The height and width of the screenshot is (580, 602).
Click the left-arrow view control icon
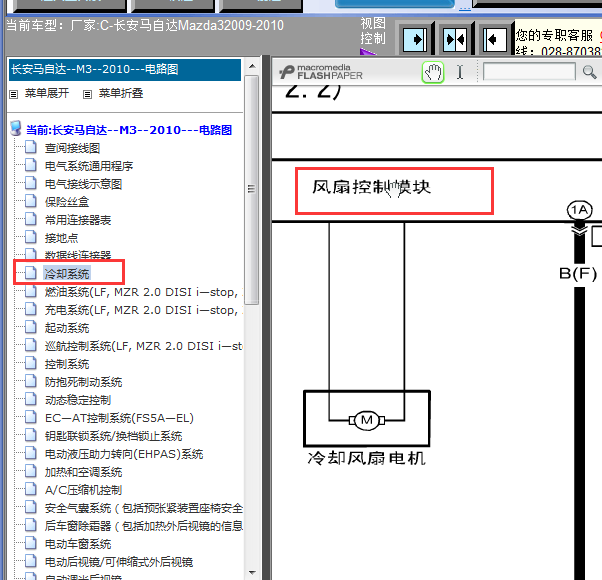pyautogui.click(x=494, y=40)
